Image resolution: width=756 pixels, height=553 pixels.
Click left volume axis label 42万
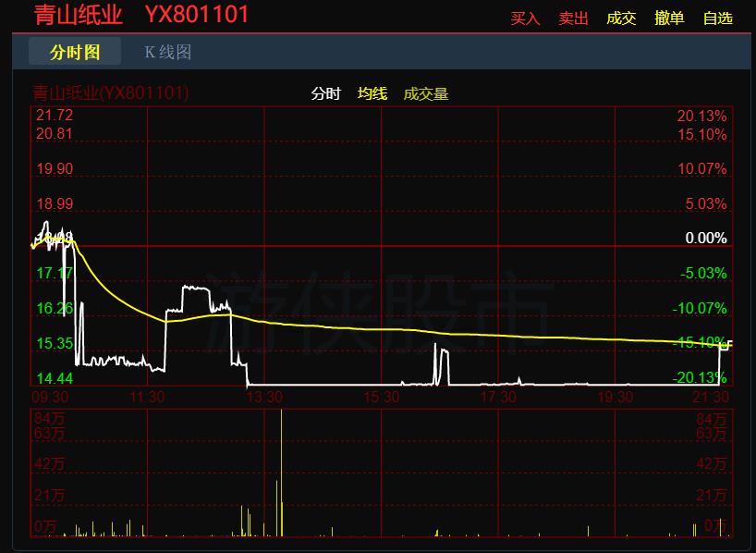tap(49, 463)
